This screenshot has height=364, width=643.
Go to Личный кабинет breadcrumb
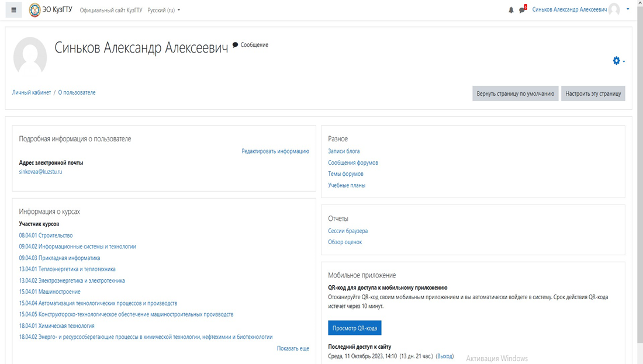click(x=32, y=93)
